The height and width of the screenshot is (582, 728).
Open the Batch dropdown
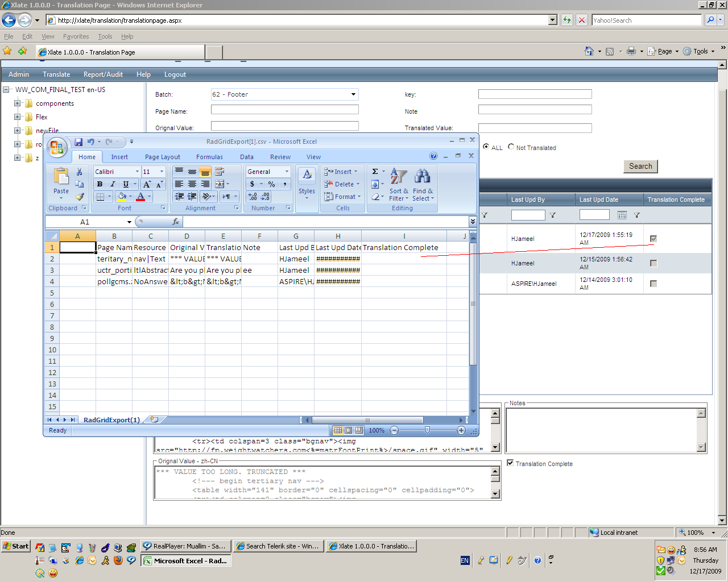pyautogui.click(x=353, y=94)
